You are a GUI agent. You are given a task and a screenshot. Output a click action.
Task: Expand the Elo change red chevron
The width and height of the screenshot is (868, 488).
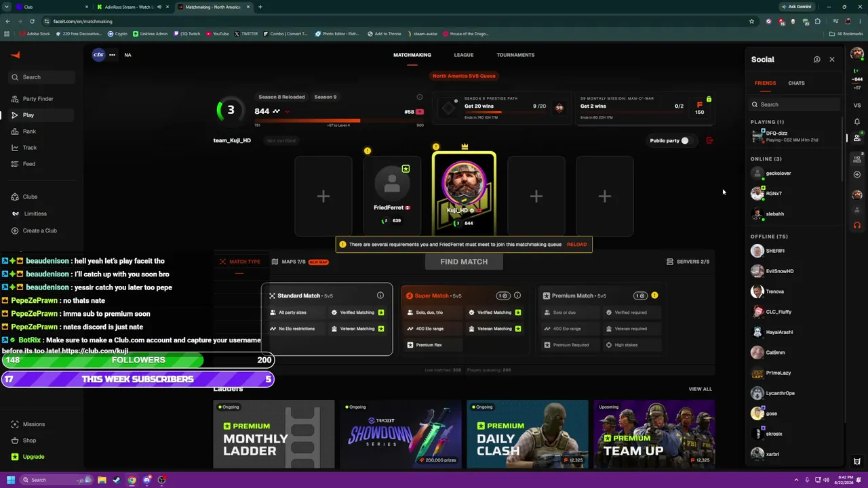click(x=288, y=112)
